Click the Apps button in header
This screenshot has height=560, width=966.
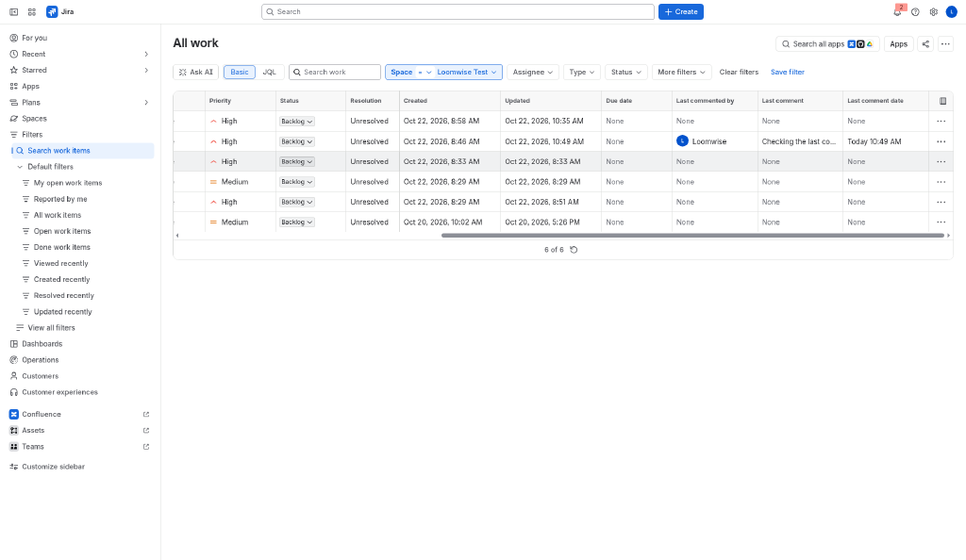click(x=898, y=43)
